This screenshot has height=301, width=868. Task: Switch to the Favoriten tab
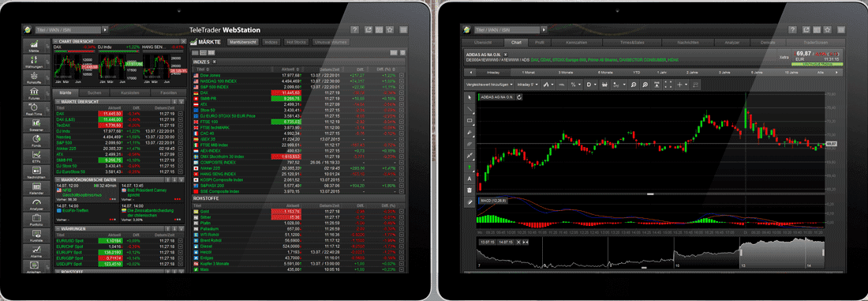[x=169, y=93]
